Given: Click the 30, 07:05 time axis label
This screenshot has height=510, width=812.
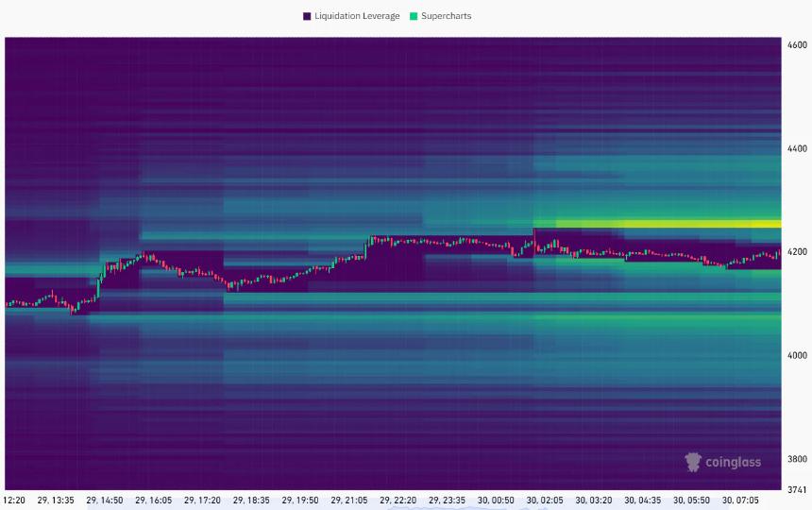Looking at the screenshot, I should (739, 500).
